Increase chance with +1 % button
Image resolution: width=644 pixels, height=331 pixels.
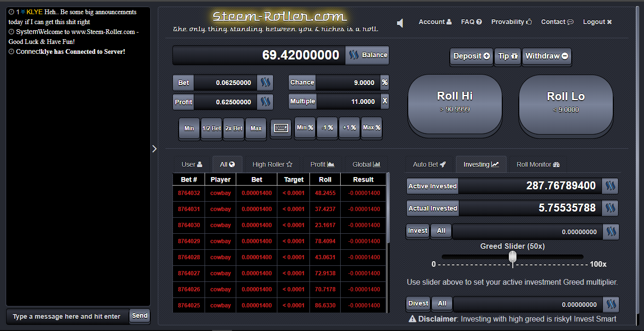(349, 127)
